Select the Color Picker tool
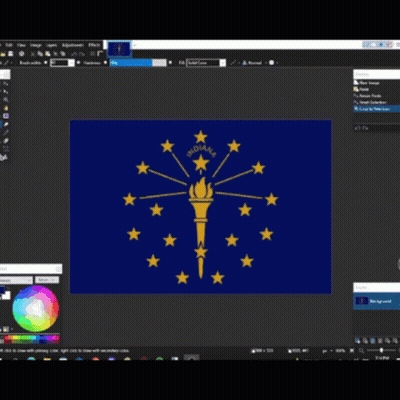 [x=6, y=132]
